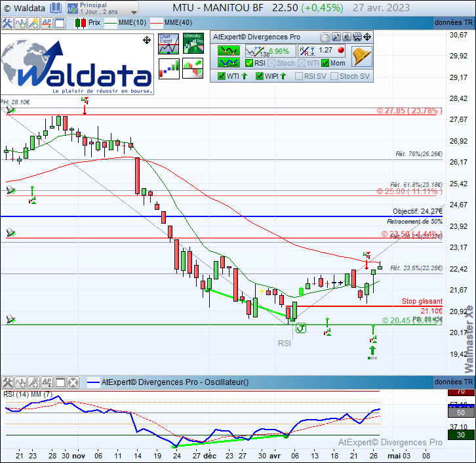
Task: Click the MTU - MANITOU BF title
Action: pos(218,8)
